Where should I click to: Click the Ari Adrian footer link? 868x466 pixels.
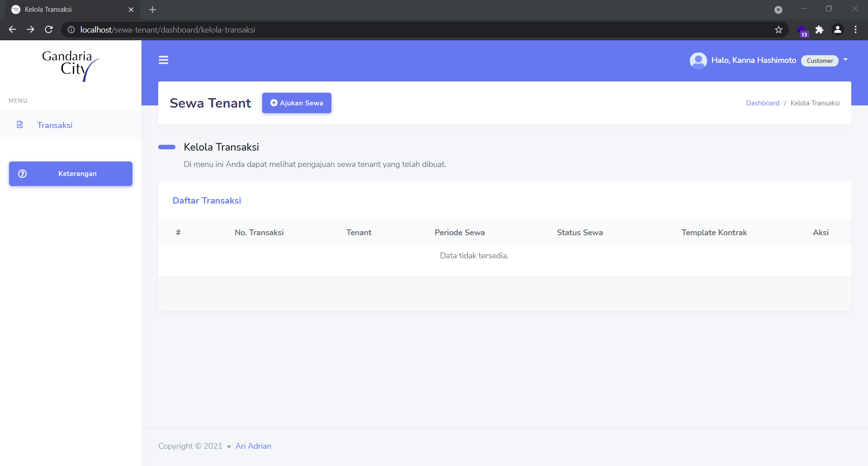253,446
